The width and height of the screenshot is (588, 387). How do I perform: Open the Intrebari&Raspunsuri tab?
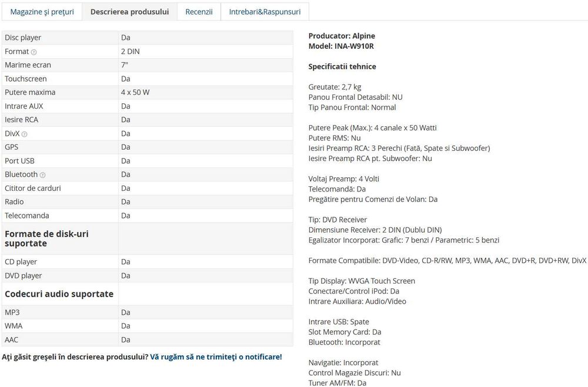coord(265,12)
